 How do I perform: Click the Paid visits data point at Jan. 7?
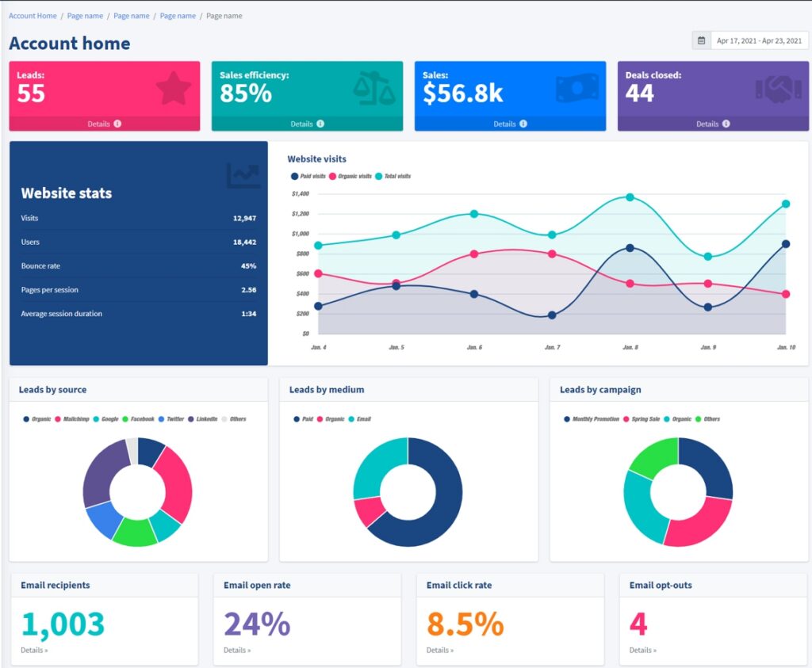pyautogui.click(x=552, y=315)
